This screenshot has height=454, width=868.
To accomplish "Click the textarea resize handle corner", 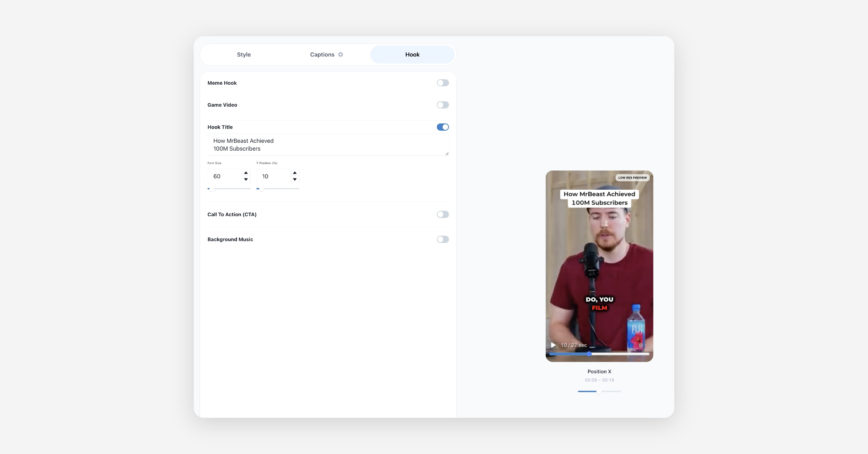I will pyautogui.click(x=447, y=154).
